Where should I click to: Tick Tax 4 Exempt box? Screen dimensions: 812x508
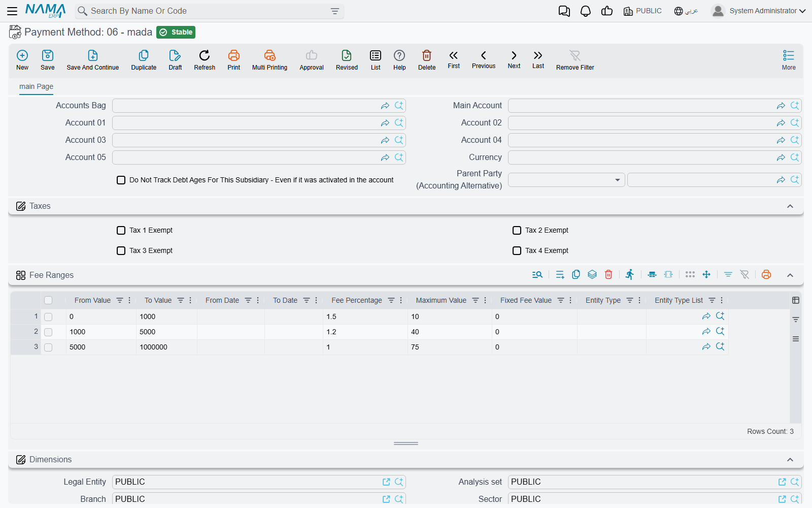coord(517,250)
